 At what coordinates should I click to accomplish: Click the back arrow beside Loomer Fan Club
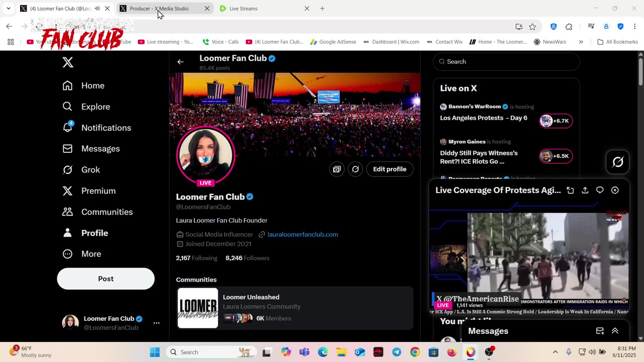click(x=180, y=62)
